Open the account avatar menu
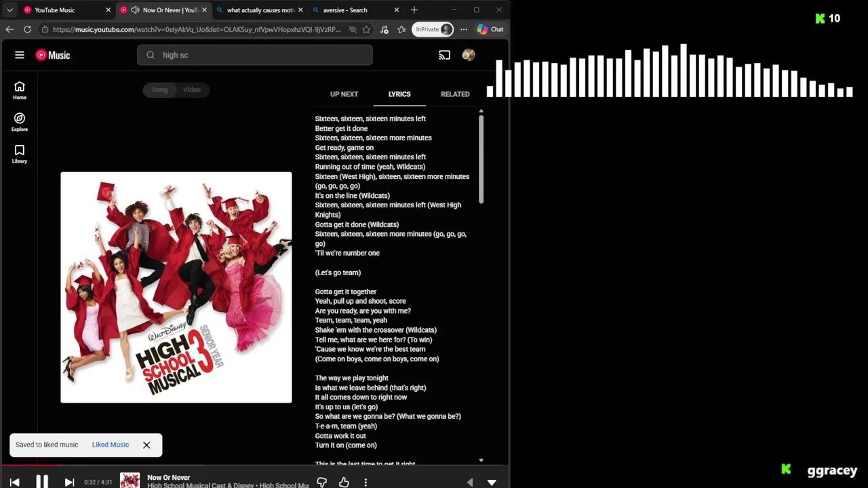 469,55
